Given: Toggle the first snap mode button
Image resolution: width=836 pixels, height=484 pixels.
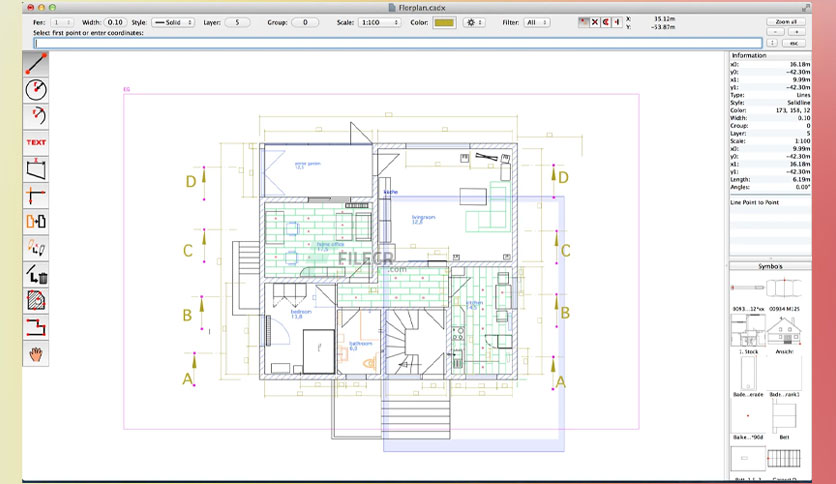Looking at the screenshot, I should (x=584, y=22).
